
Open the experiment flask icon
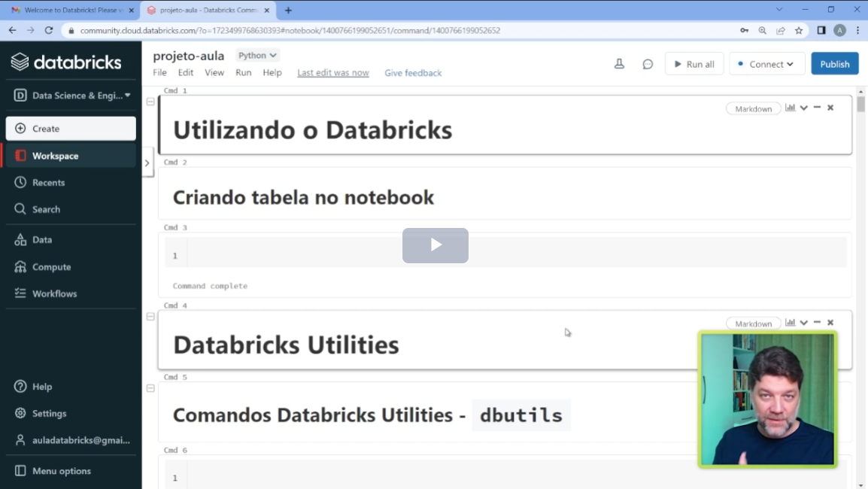[x=620, y=64]
